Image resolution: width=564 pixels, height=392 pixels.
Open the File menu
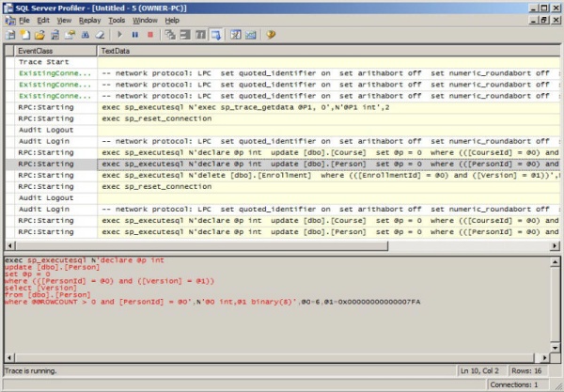point(24,21)
